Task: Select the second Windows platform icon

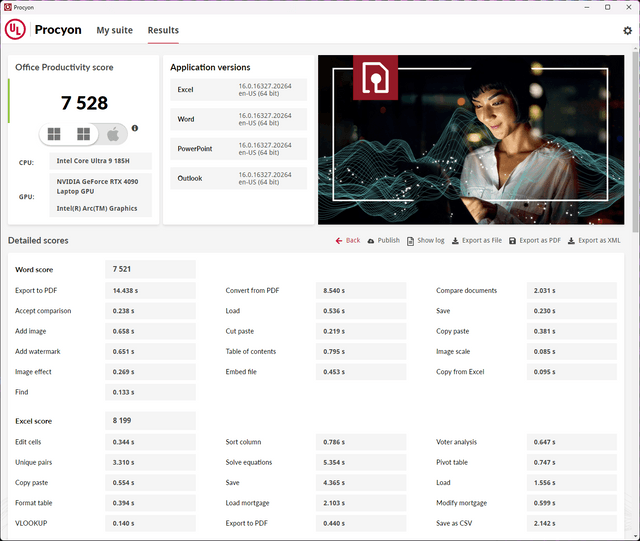Action: [83, 134]
